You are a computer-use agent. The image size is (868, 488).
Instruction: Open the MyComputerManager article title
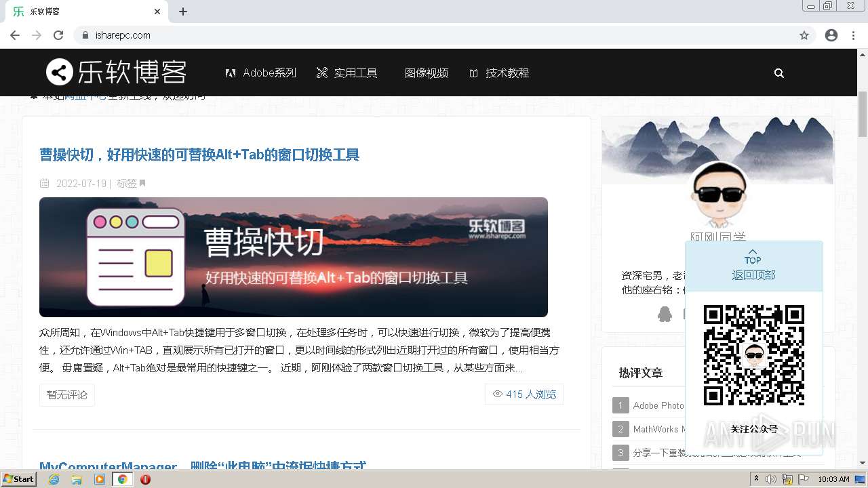click(203, 466)
